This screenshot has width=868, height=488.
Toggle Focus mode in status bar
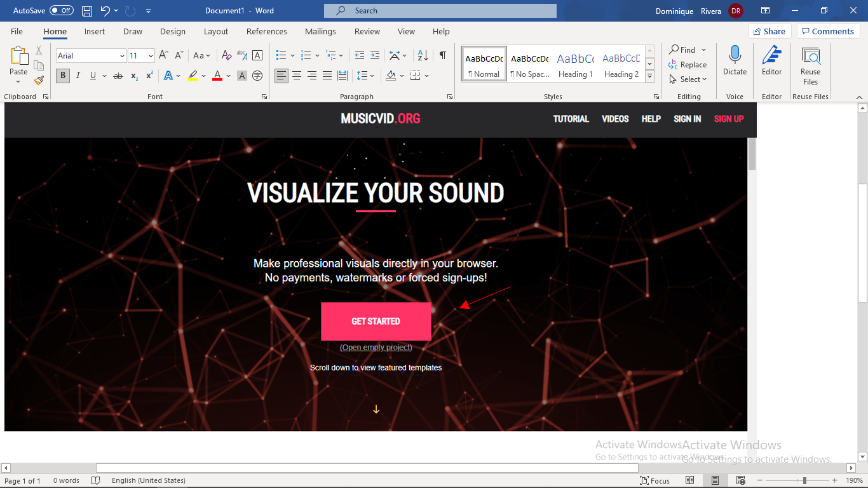pos(654,480)
